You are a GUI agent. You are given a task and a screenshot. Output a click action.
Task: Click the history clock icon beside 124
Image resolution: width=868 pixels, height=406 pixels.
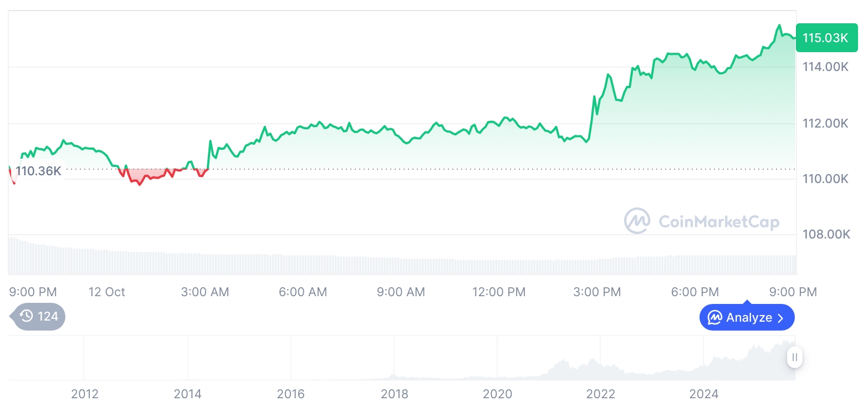26,316
